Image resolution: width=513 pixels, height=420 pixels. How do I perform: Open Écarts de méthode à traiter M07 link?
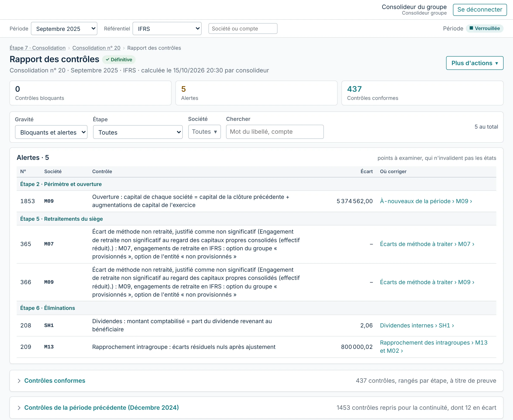(x=427, y=244)
